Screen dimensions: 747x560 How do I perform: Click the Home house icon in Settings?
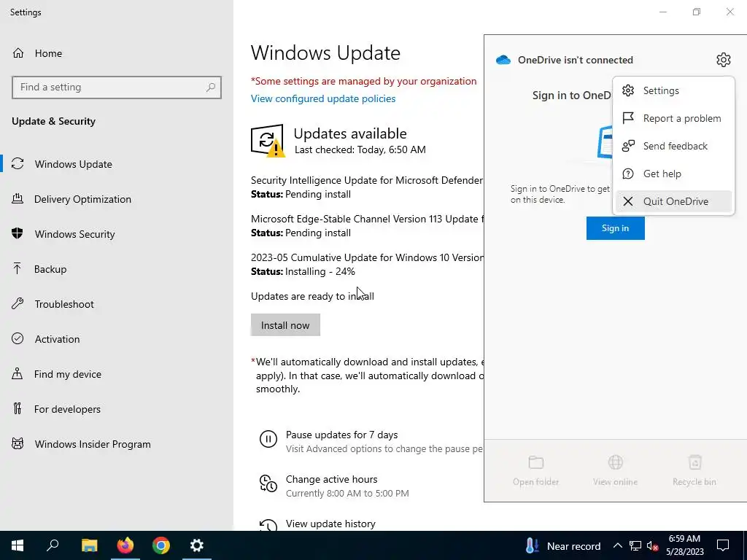[x=18, y=52]
